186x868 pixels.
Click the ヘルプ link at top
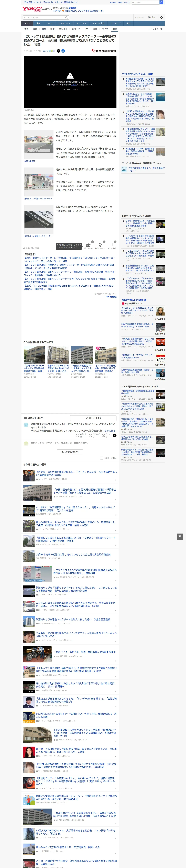(127, 2)
